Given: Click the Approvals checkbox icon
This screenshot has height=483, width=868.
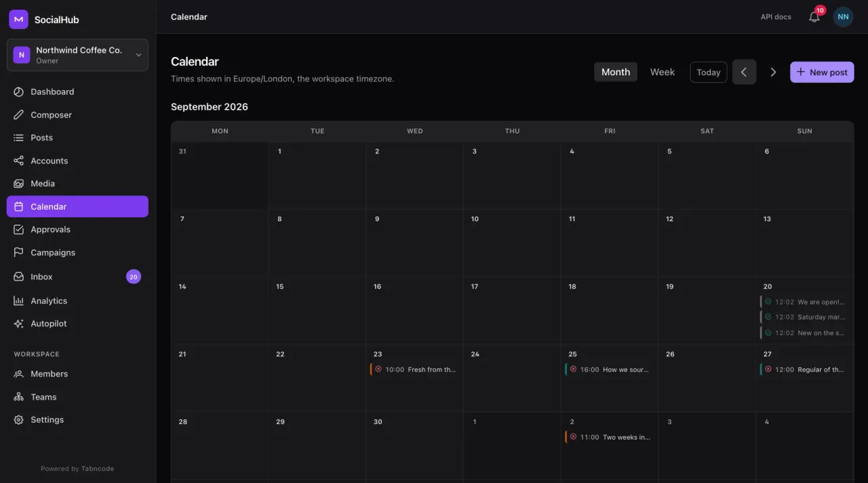Looking at the screenshot, I should (x=18, y=230).
